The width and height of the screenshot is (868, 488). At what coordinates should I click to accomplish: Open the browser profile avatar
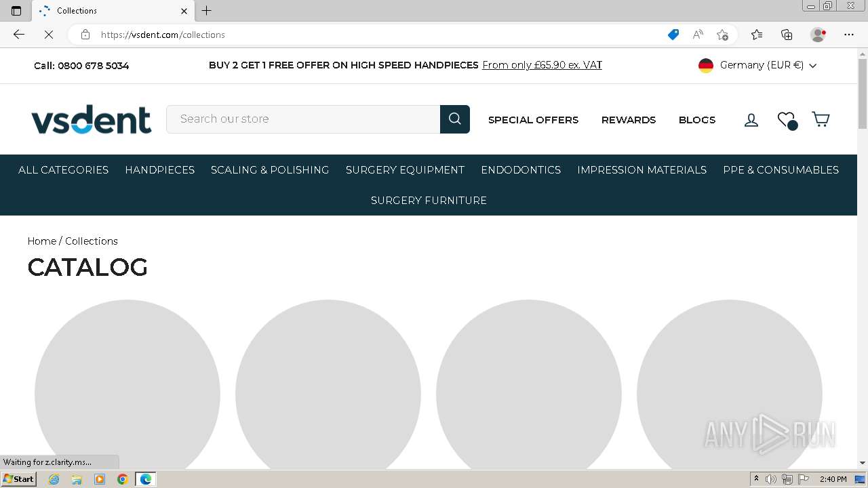tap(818, 35)
